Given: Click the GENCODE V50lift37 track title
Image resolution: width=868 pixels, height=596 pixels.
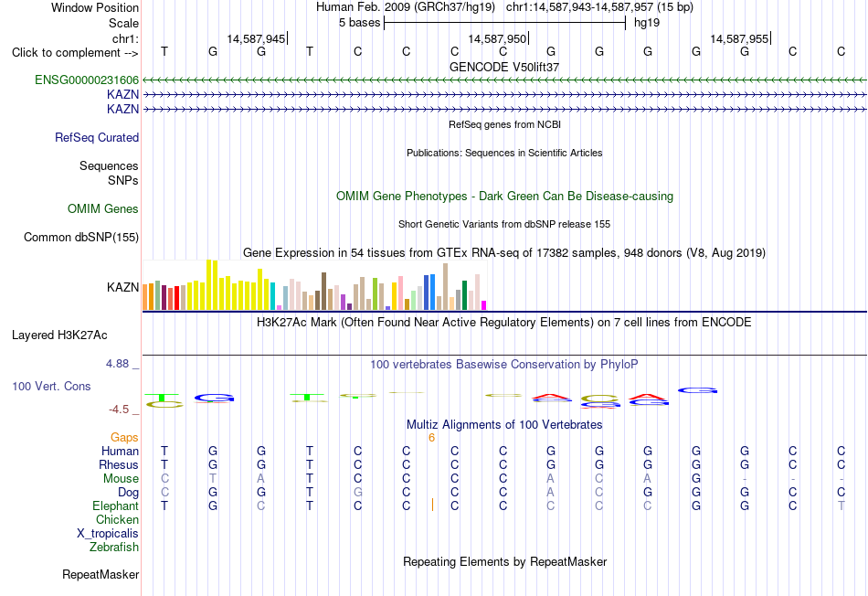Looking at the screenshot, I should pyautogui.click(x=504, y=67).
